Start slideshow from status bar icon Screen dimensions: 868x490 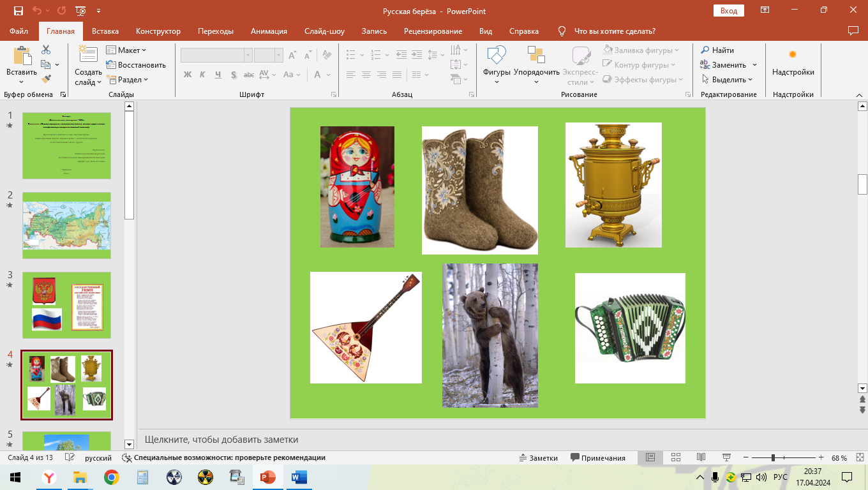pyautogui.click(x=726, y=457)
